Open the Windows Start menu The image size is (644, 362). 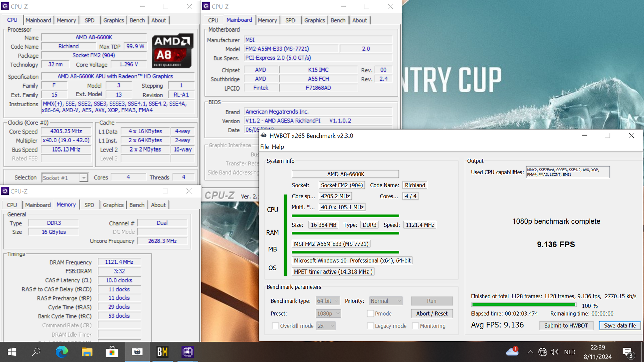point(12,352)
